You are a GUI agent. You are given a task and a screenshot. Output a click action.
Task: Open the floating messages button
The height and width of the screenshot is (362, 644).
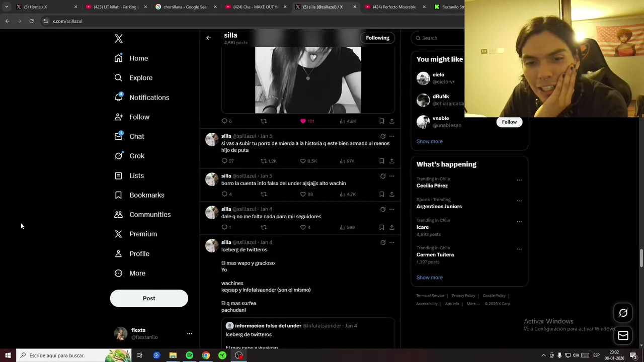(x=623, y=335)
